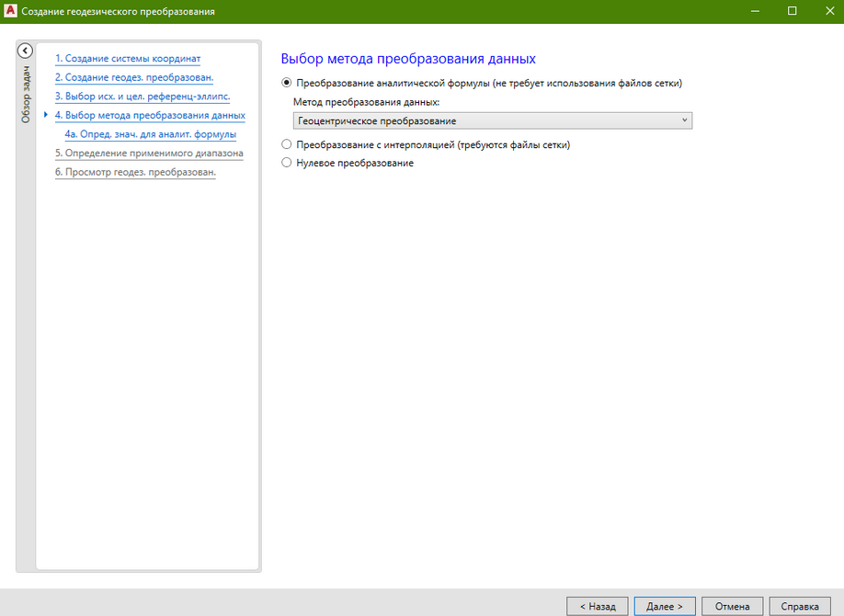Open help using the Справка button

click(x=799, y=606)
